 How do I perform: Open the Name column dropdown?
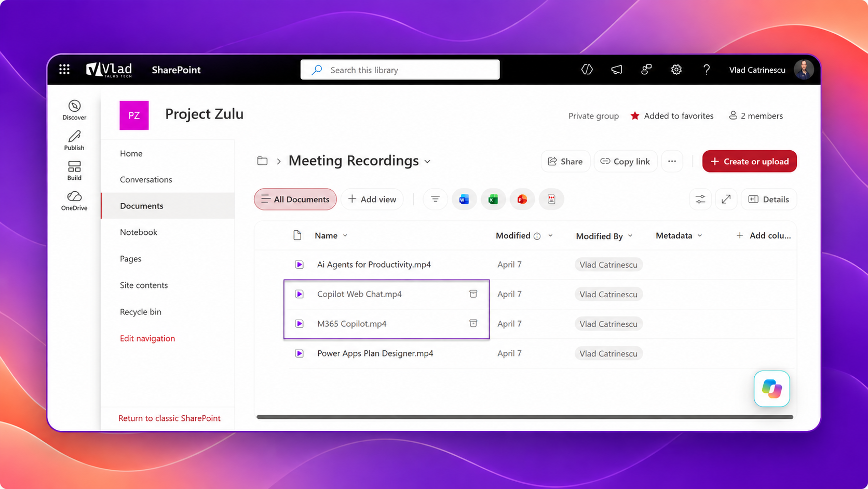[345, 236]
